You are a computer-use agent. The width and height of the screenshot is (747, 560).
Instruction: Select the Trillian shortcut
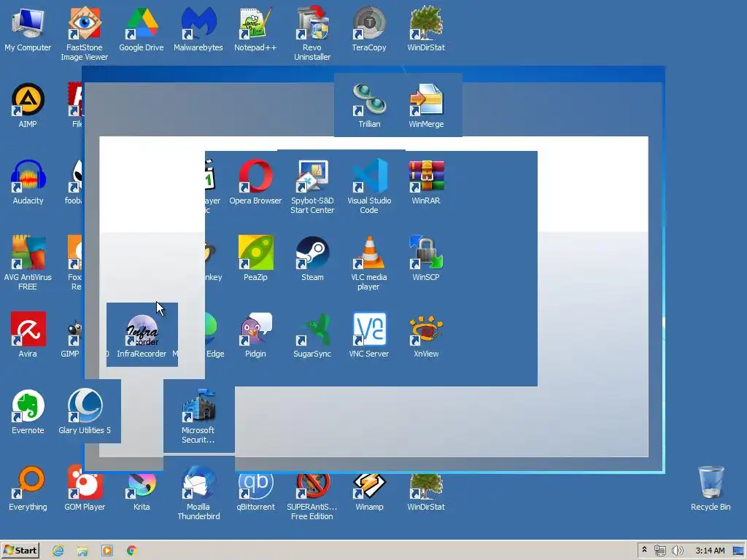pos(369,105)
